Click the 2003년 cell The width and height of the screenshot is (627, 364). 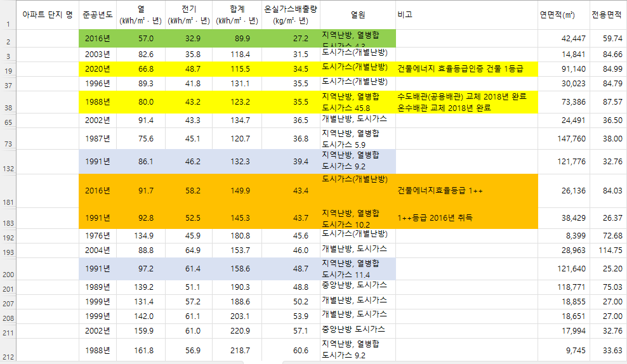[98, 55]
